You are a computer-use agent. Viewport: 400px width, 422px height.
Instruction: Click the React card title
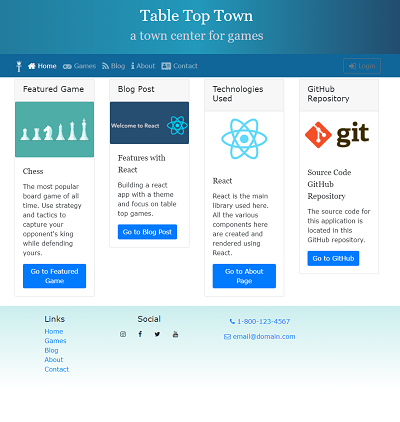tap(222, 181)
